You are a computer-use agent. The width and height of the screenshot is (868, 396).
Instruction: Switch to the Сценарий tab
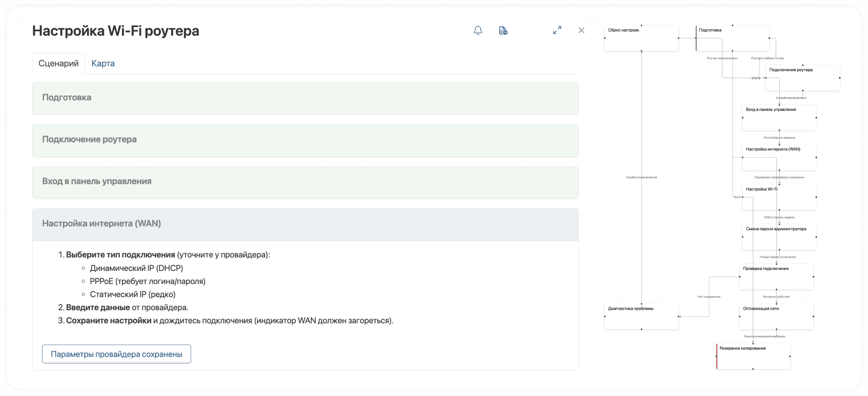(x=59, y=63)
